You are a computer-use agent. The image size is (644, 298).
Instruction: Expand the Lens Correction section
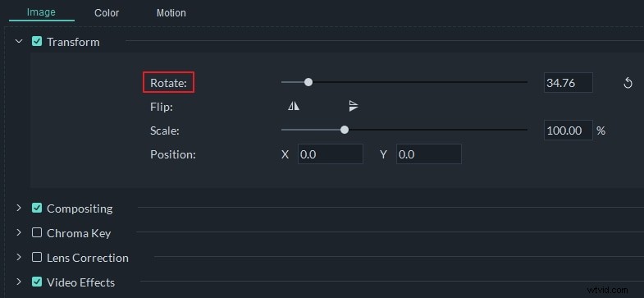19,257
